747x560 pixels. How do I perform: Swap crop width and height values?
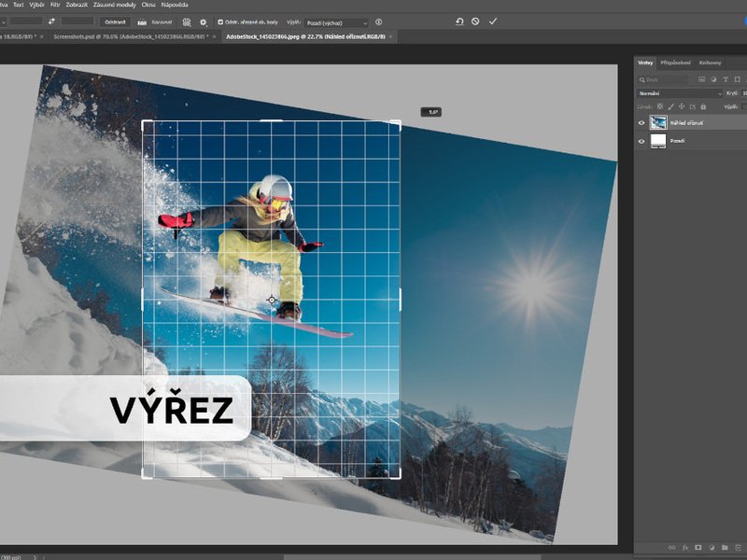click(x=51, y=21)
